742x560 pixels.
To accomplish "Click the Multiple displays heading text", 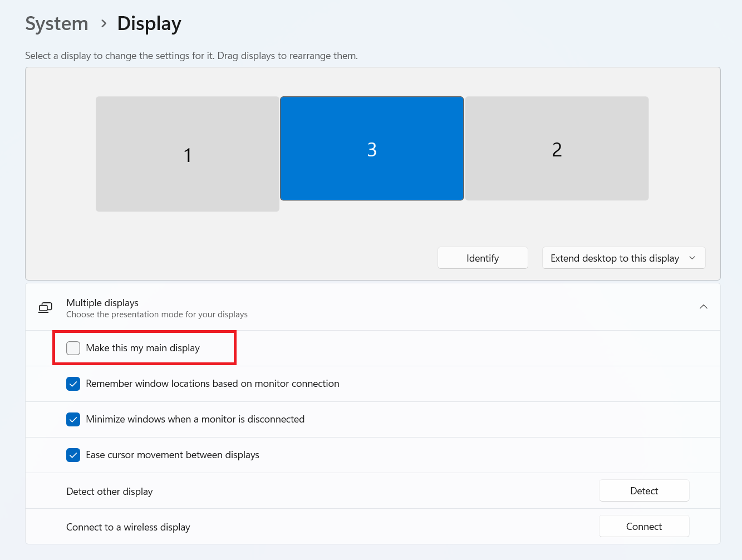I will (102, 302).
